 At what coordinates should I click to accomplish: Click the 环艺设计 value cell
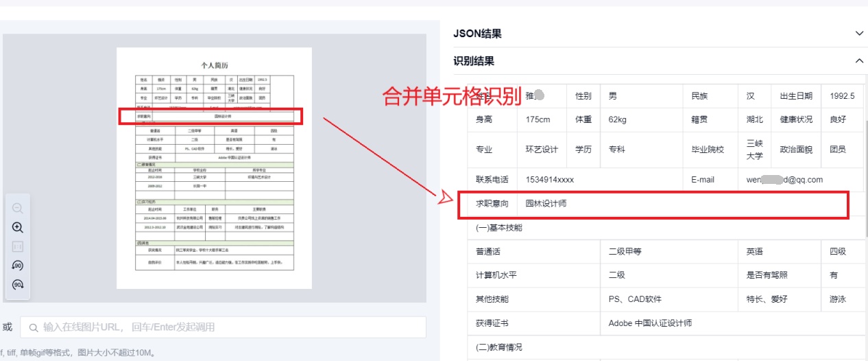542,150
